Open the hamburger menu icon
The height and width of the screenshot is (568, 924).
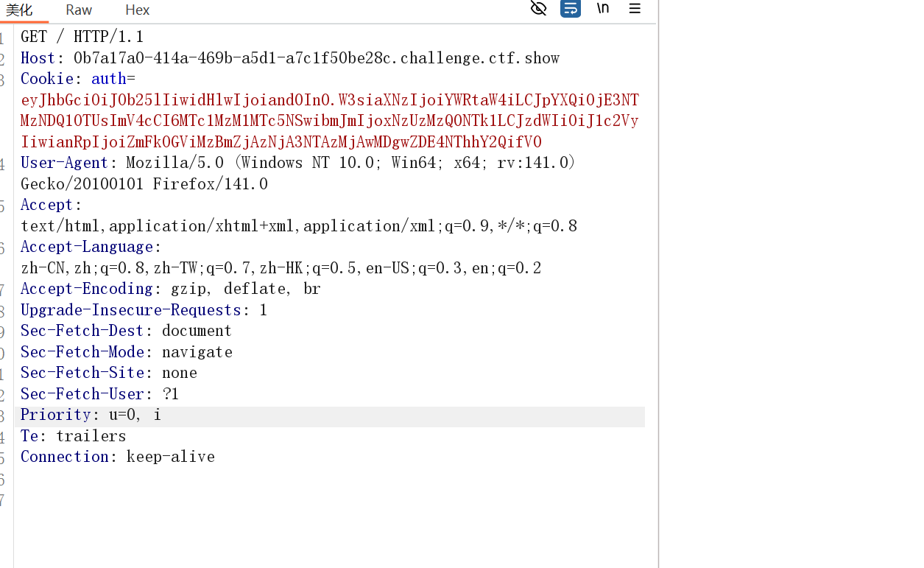click(x=634, y=8)
